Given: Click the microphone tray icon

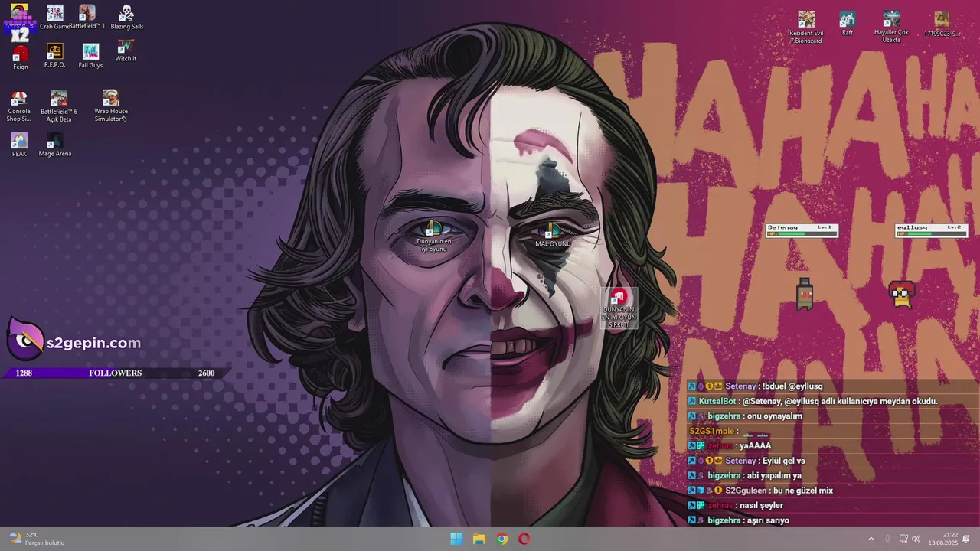Looking at the screenshot, I should 888,539.
